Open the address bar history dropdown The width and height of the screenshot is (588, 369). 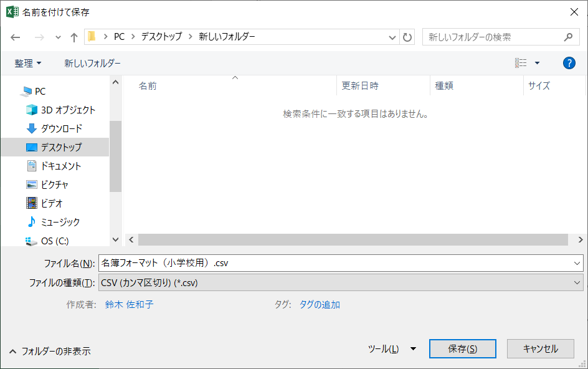(x=392, y=37)
